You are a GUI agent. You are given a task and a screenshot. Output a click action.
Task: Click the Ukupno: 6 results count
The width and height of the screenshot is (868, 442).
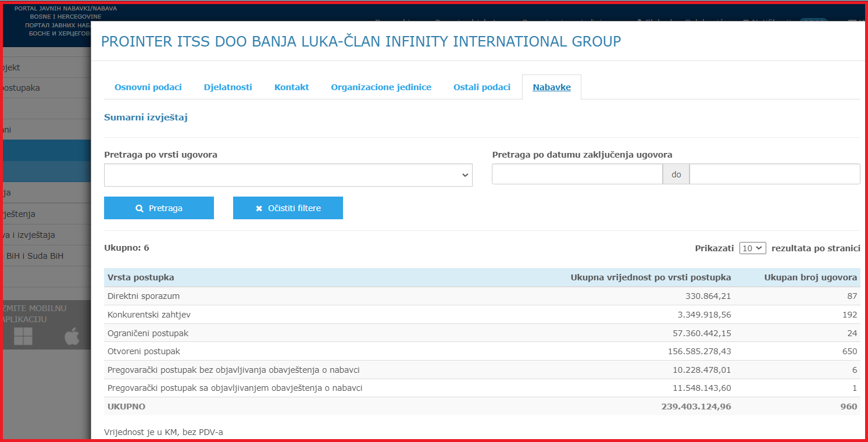click(x=127, y=248)
